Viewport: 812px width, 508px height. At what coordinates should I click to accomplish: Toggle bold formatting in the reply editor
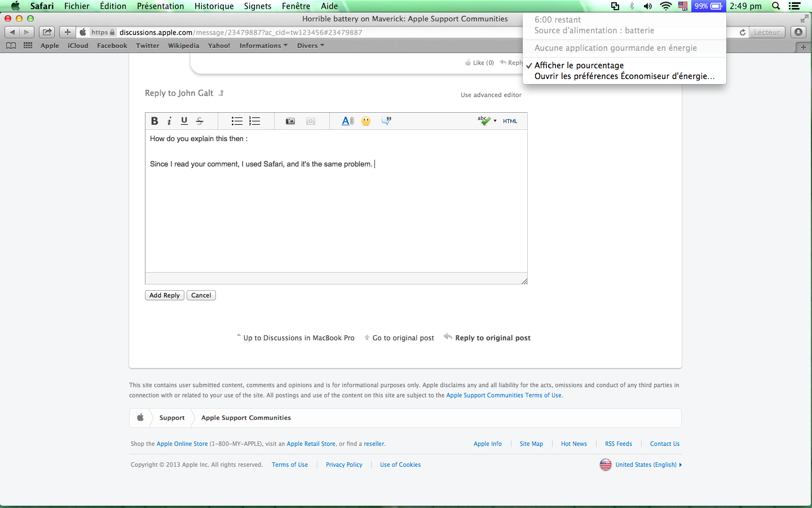155,121
